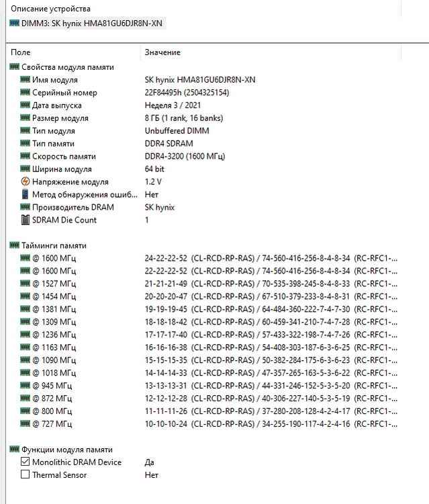Click the icon beside Серийный номер
Screen dimensions: 429x504
pyautogui.click(x=25, y=92)
